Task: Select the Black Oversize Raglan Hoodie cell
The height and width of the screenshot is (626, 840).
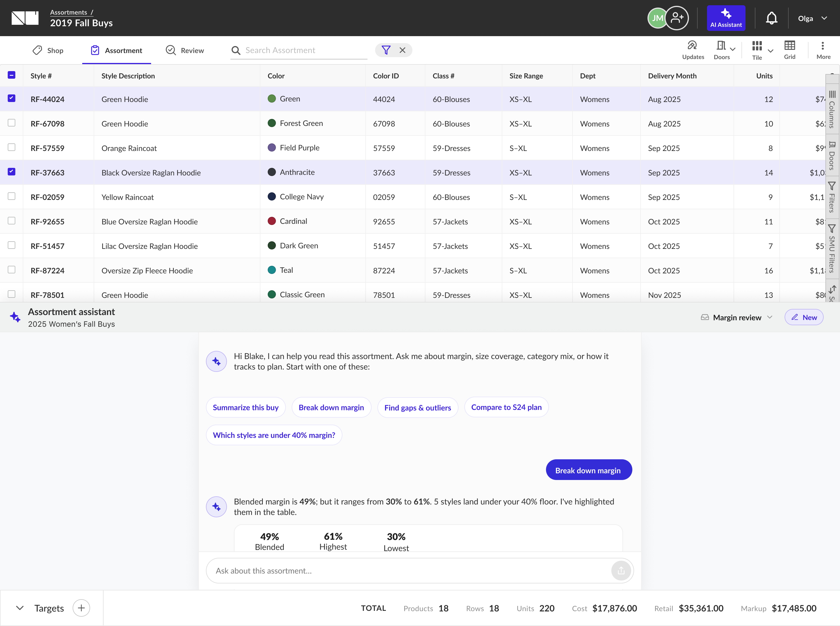Action: [177, 173]
